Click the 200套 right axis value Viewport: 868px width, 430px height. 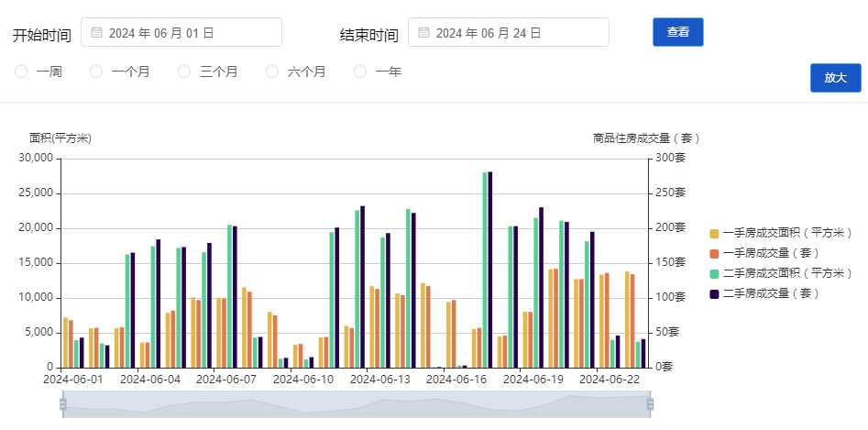click(x=671, y=228)
